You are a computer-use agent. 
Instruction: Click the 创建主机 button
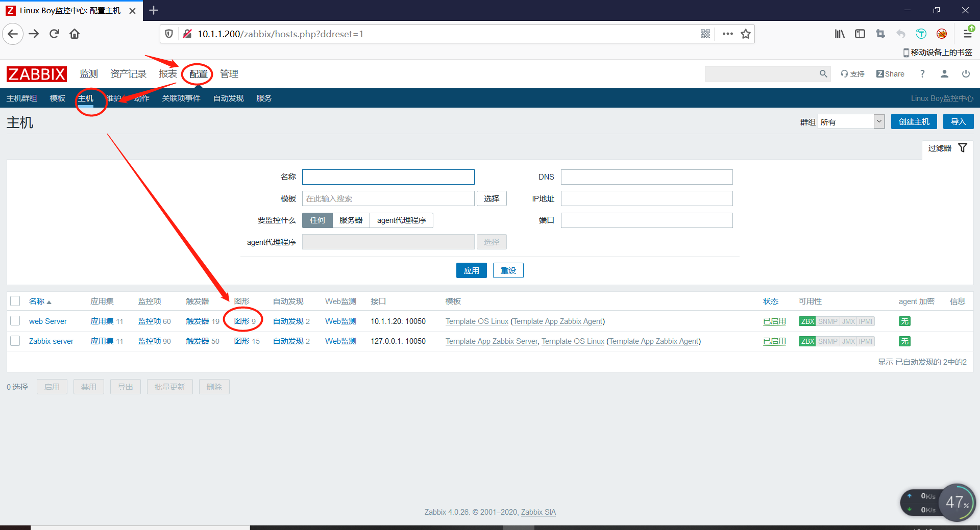click(914, 121)
